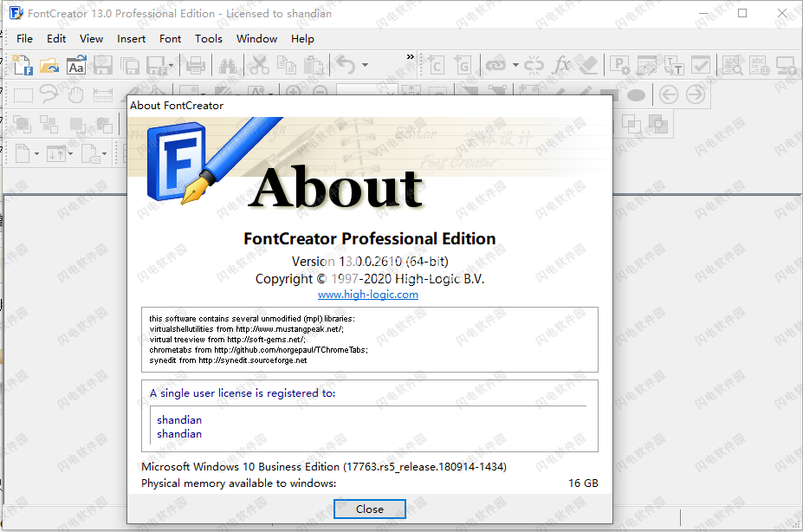Click the Paste clipboard icon
The image size is (803, 532).
pyautogui.click(x=313, y=65)
